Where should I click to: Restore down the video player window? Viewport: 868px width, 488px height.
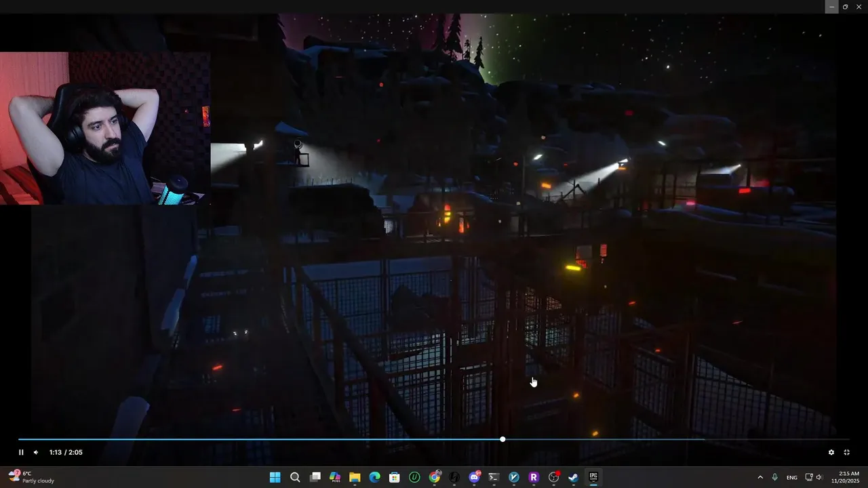tap(845, 7)
